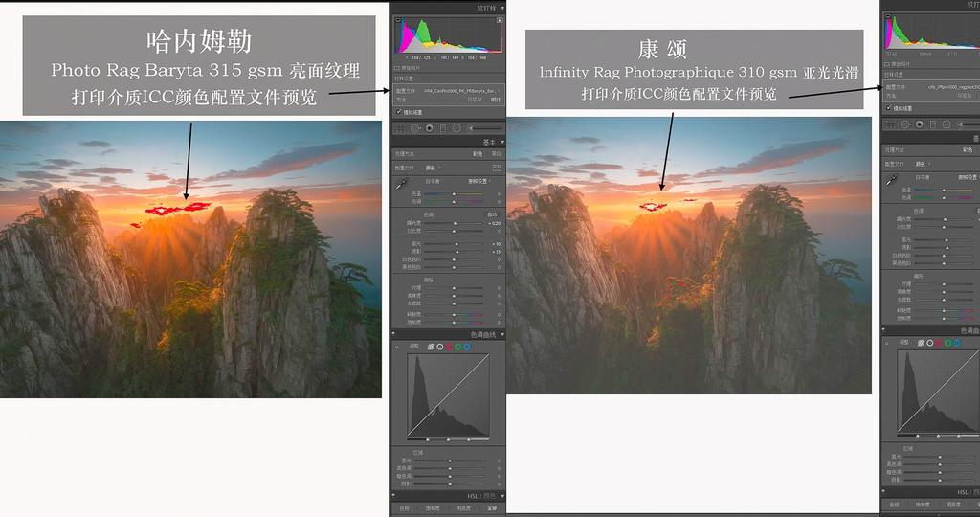
Task: Pick the white balance eyedropper in left panel
Action: point(401,185)
